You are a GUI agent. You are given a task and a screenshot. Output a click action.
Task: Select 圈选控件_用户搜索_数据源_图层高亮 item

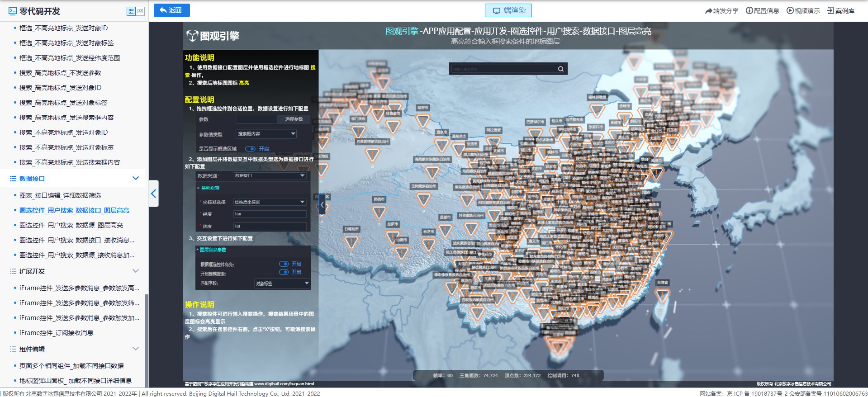(71, 225)
